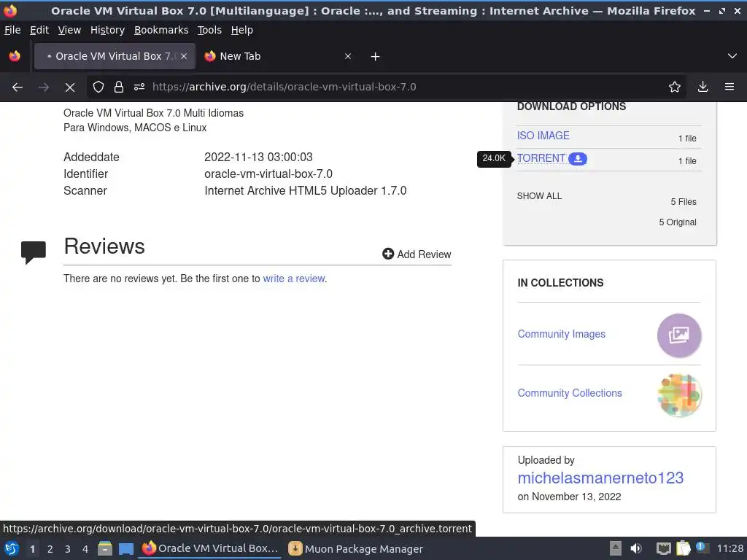Click the network monitor tray icon
Screen dimensions: 747x560
[663, 549]
